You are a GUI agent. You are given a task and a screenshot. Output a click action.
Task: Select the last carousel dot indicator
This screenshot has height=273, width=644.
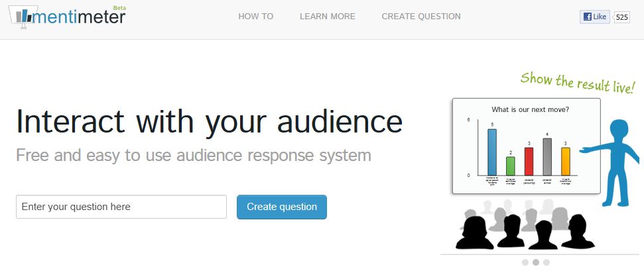coord(547,262)
